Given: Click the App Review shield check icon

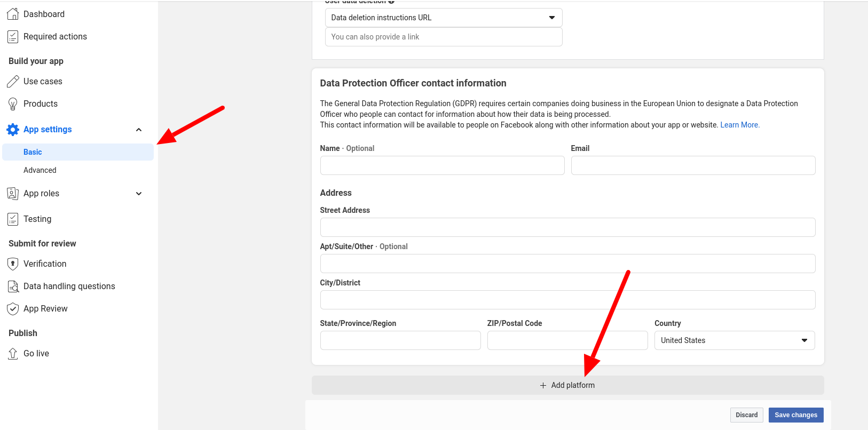Looking at the screenshot, I should [x=13, y=308].
